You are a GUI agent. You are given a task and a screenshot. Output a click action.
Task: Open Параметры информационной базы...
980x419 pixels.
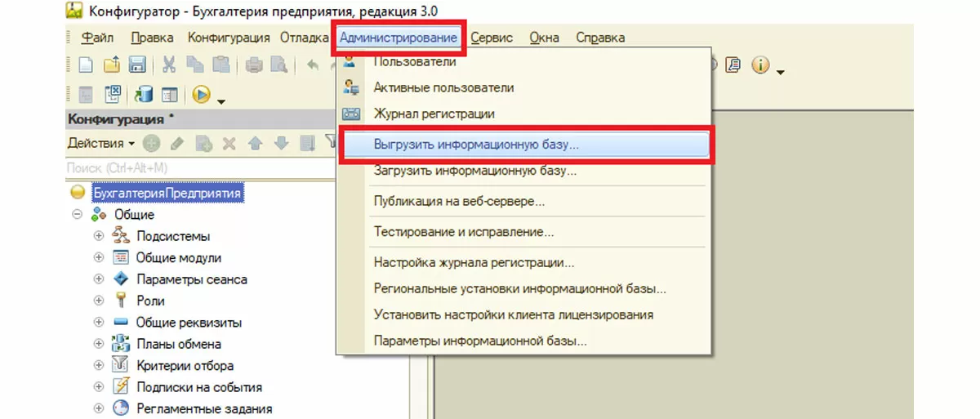523,341
